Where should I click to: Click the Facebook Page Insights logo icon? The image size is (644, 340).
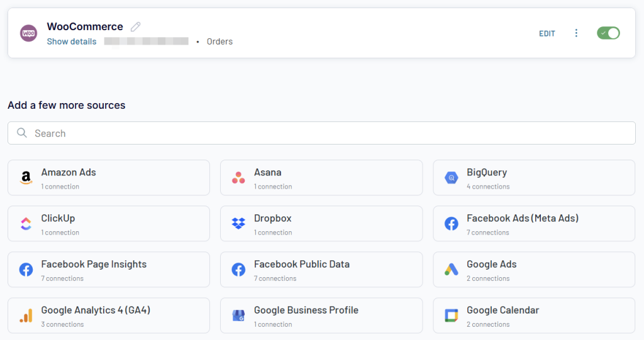pyautogui.click(x=26, y=270)
